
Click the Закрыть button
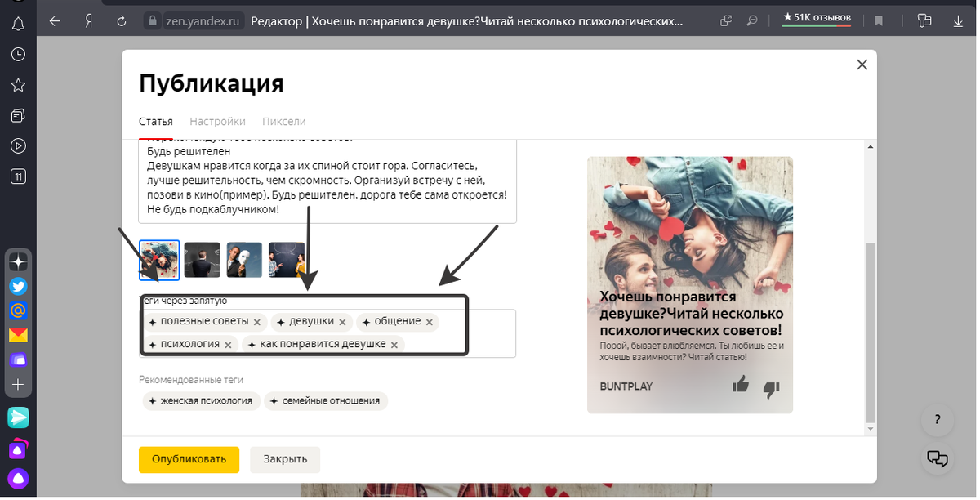click(x=284, y=459)
